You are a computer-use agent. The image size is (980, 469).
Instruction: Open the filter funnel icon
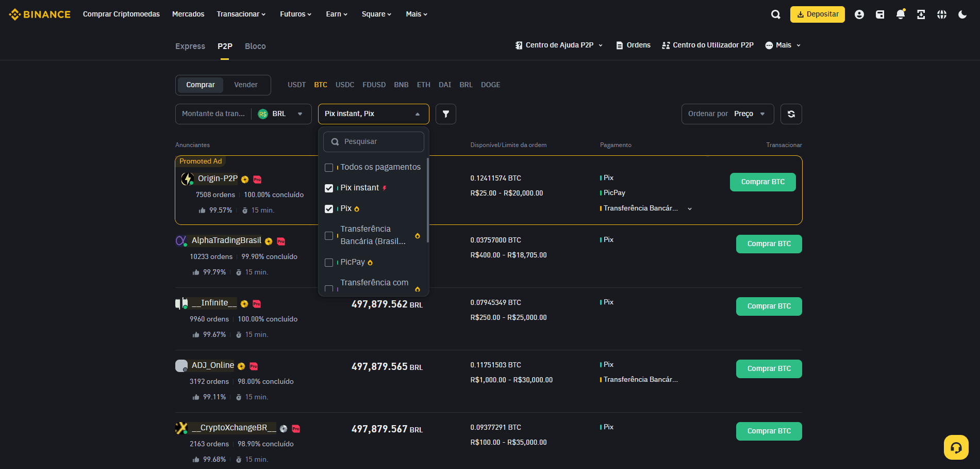tap(446, 114)
